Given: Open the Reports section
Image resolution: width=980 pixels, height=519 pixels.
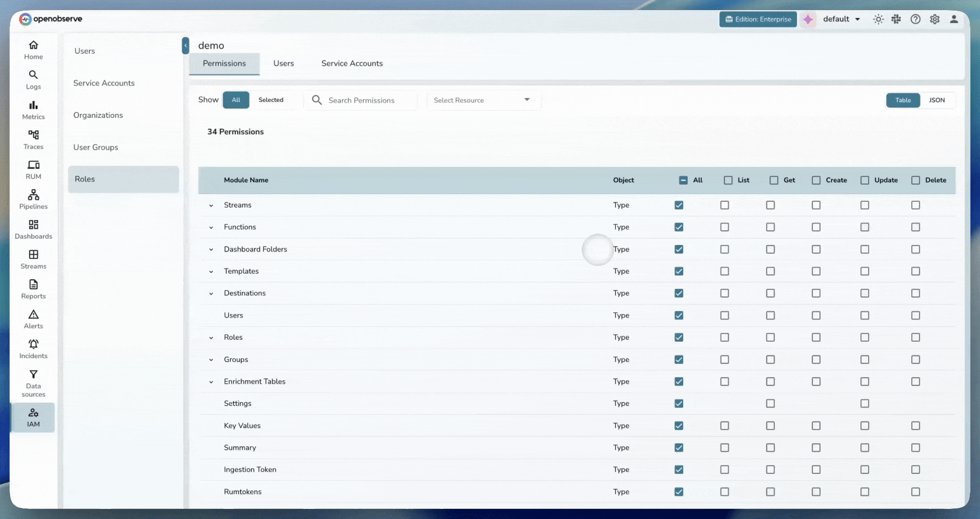Looking at the screenshot, I should [33, 289].
